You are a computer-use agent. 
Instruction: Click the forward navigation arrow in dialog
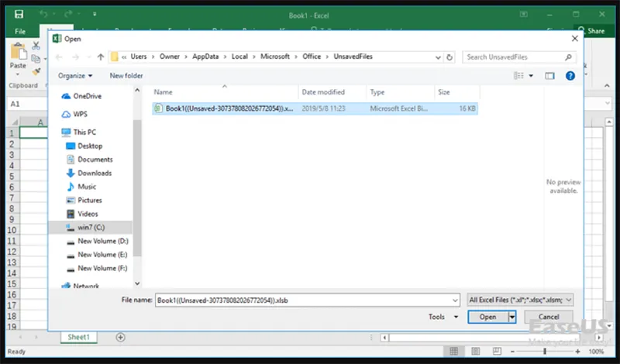click(75, 57)
